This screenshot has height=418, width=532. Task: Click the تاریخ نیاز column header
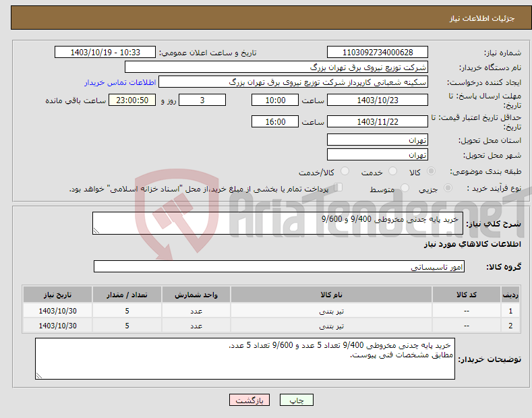pyautogui.click(x=58, y=295)
